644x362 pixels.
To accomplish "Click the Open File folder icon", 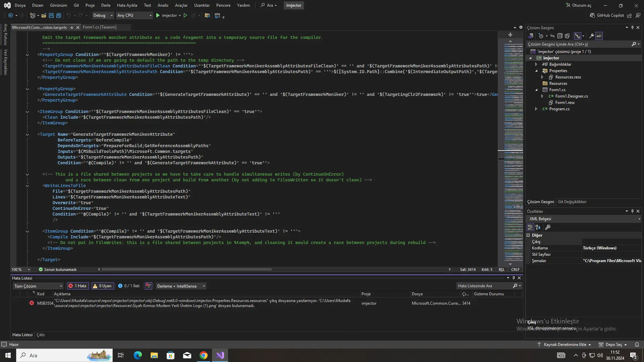I will click(x=44, y=15).
